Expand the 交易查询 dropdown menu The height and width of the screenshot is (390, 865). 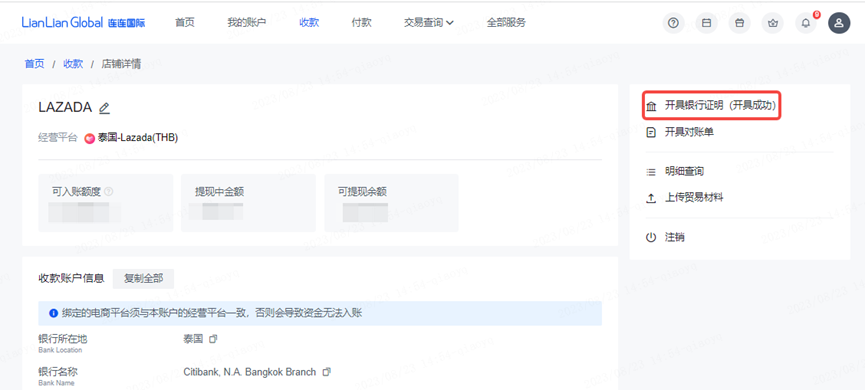point(429,23)
